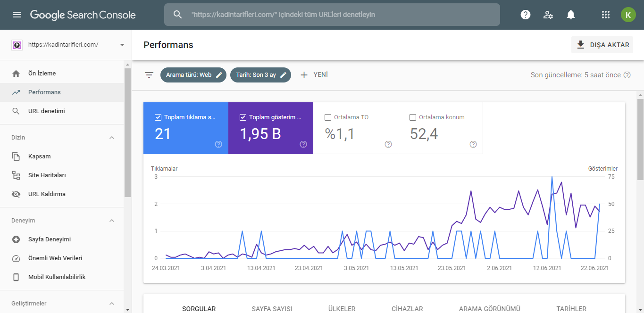Screen dimensions: 644x313
Task: Collapse the Deneyim section
Action: coord(112,221)
